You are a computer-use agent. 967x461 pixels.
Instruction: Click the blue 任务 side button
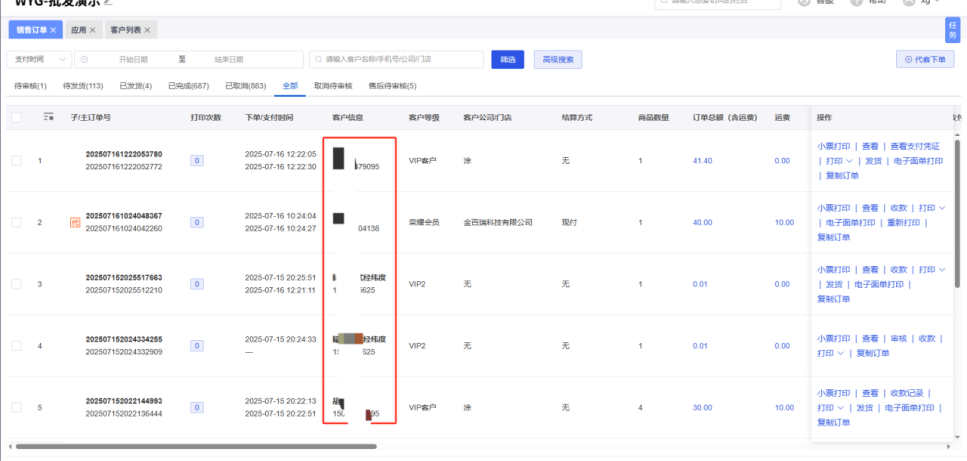(952, 31)
